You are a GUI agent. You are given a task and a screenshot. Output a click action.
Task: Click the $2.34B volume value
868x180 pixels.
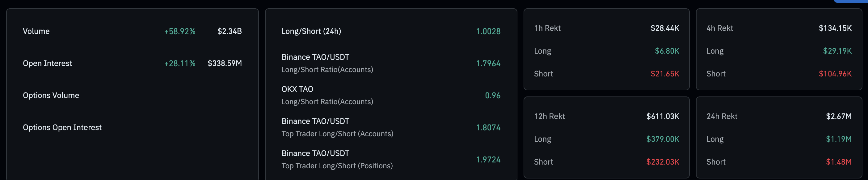[x=229, y=31]
